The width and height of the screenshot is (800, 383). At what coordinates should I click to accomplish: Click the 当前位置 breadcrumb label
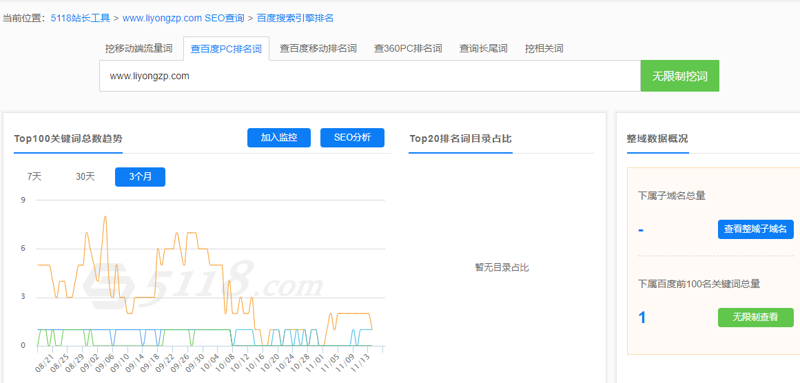pos(24,18)
